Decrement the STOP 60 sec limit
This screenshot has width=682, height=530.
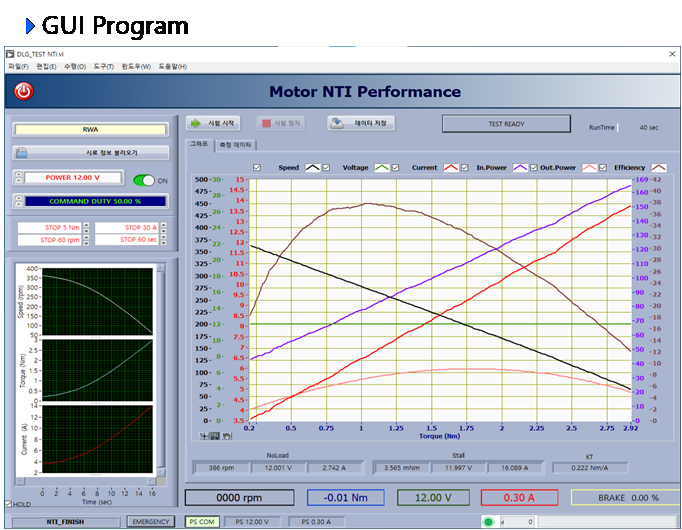[x=164, y=243]
